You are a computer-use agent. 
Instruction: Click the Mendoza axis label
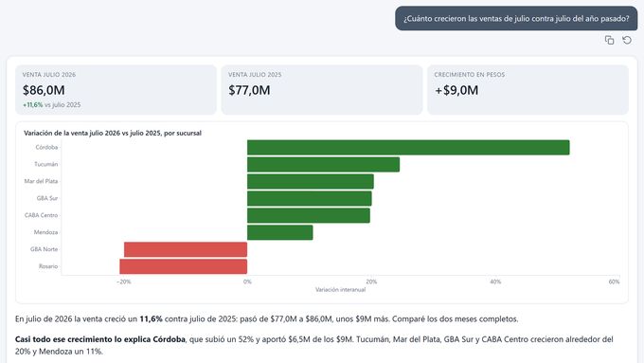tap(45, 232)
